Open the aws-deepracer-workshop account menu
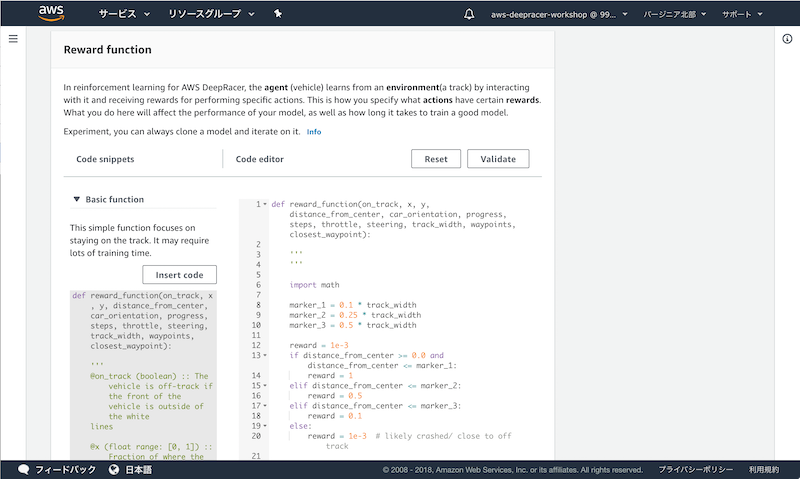800x479 pixels. [x=559, y=14]
